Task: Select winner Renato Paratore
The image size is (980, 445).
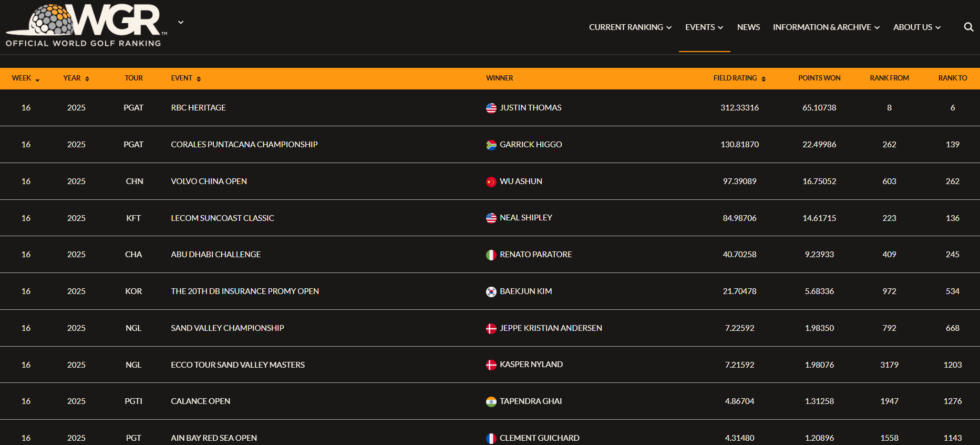Action: [x=535, y=254]
